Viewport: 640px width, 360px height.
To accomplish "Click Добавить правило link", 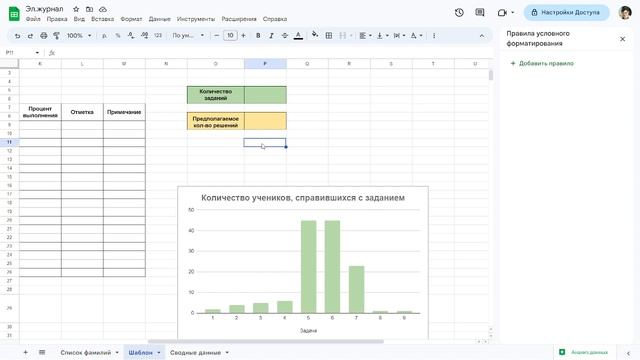I will click(x=542, y=63).
